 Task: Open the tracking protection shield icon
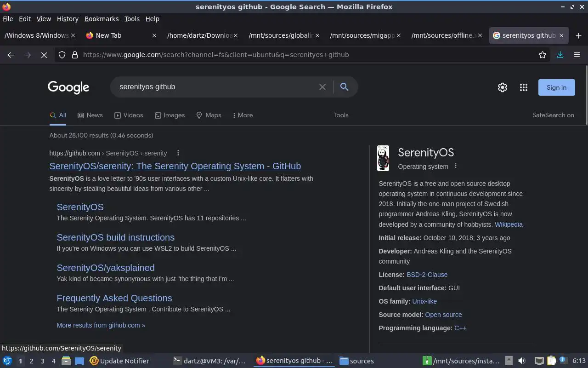pos(62,55)
